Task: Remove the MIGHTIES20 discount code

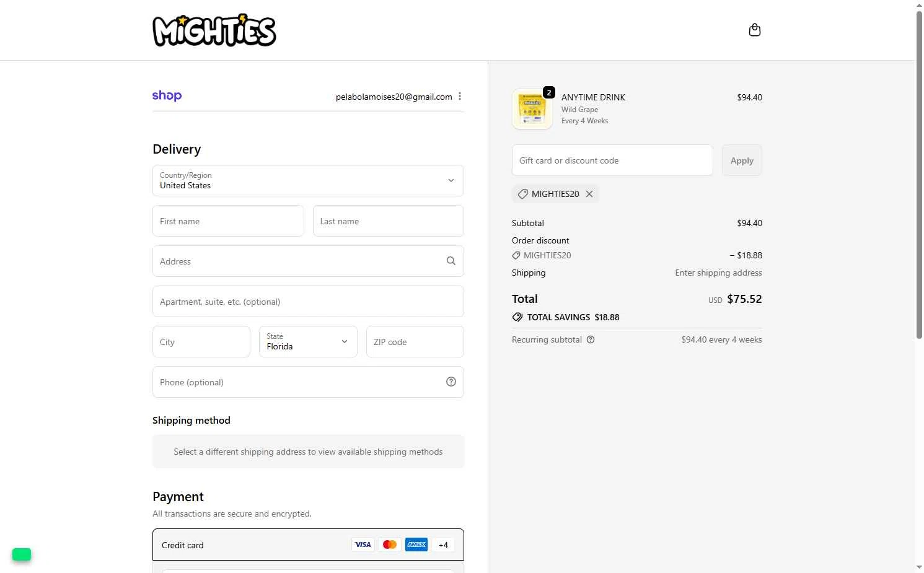Action: coord(589,194)
